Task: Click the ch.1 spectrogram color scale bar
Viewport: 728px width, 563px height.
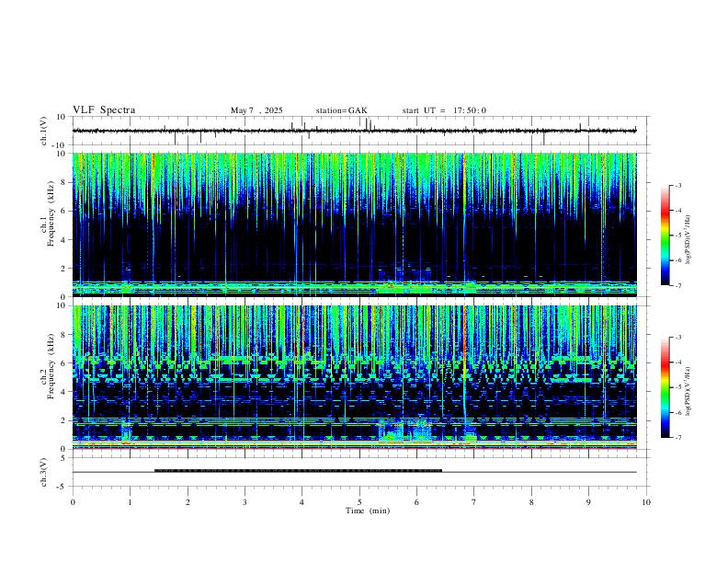Action: pos(665,236)
